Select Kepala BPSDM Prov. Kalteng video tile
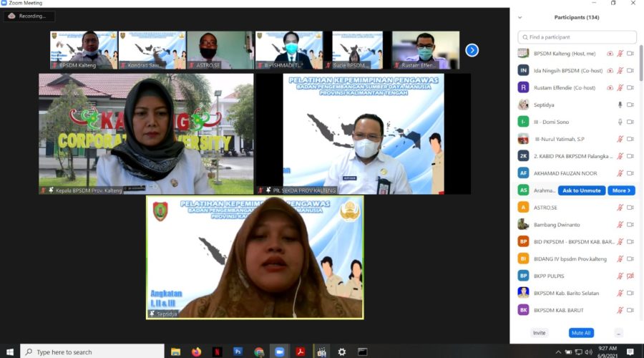The width and height of the screenshot is (644, 358). 146,134
